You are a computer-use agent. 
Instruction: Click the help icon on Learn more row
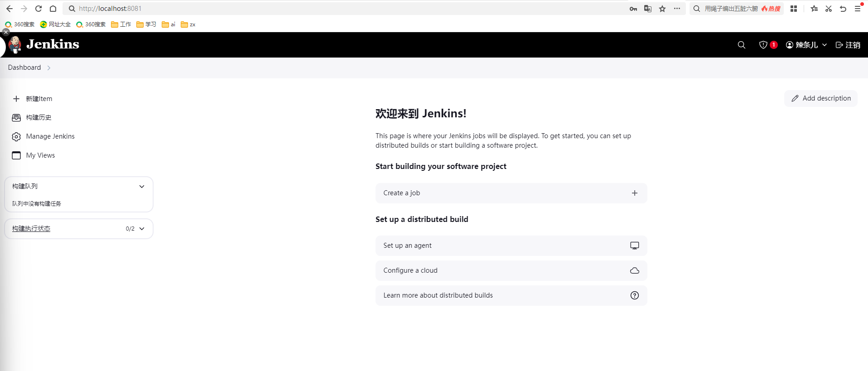click(635, 295)
